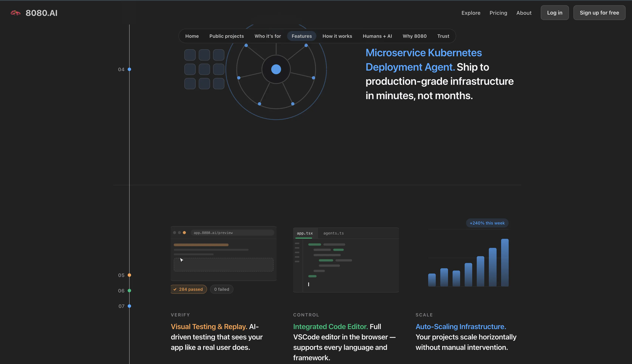This screenshot has height=364, width=632.
Task: Click the text cursor in code editor
Action: pos(309,284)
